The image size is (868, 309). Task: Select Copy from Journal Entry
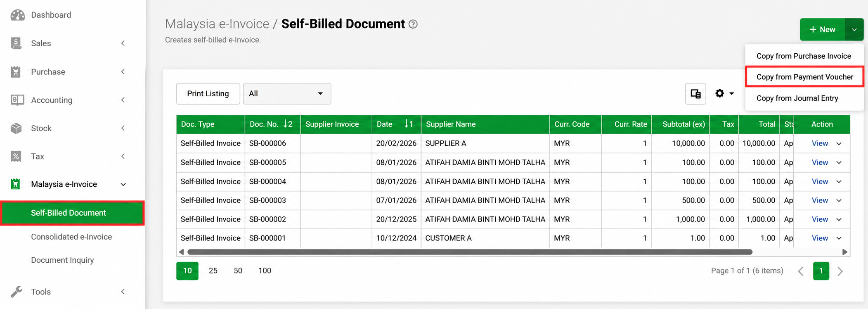pyautogui.click(x=804, y=98)
